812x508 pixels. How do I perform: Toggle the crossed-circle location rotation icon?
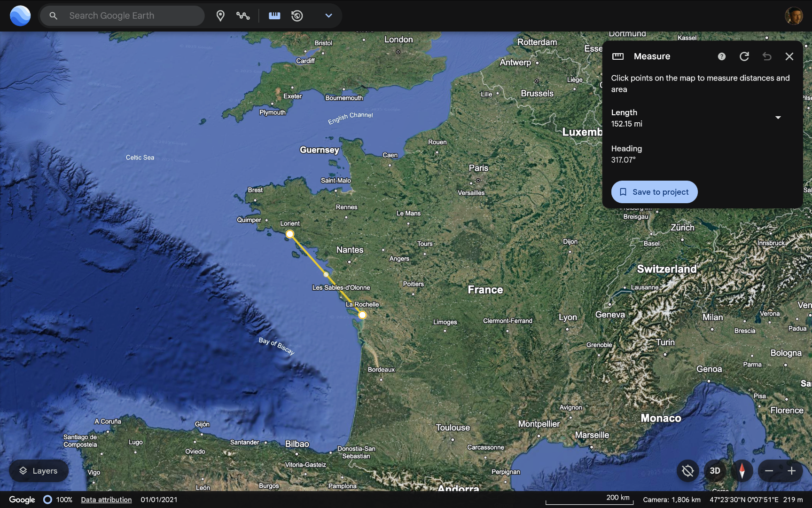688,471
